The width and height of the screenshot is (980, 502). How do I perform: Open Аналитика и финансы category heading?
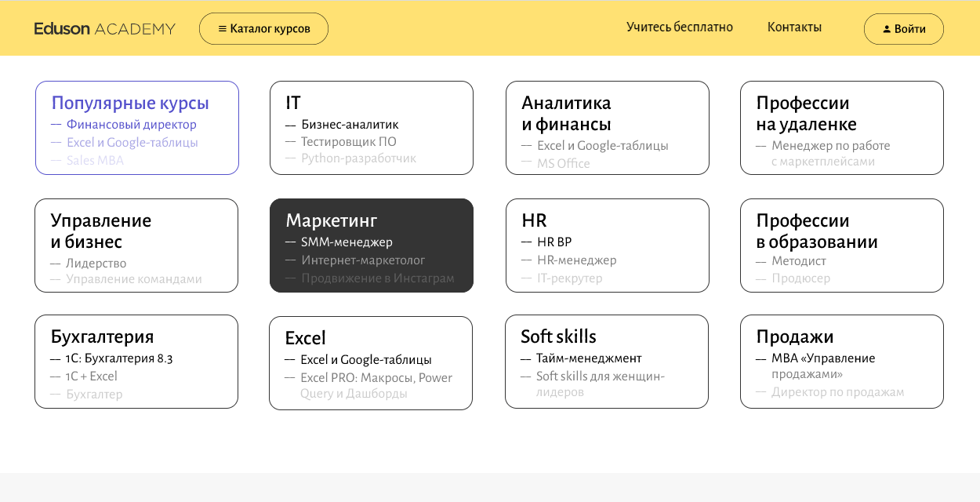[566, 114]
